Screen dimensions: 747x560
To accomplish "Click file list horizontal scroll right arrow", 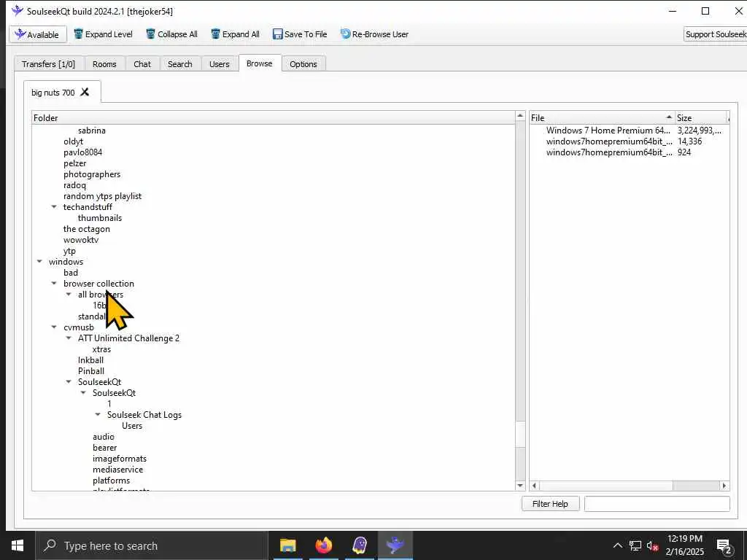I will 724,486.
